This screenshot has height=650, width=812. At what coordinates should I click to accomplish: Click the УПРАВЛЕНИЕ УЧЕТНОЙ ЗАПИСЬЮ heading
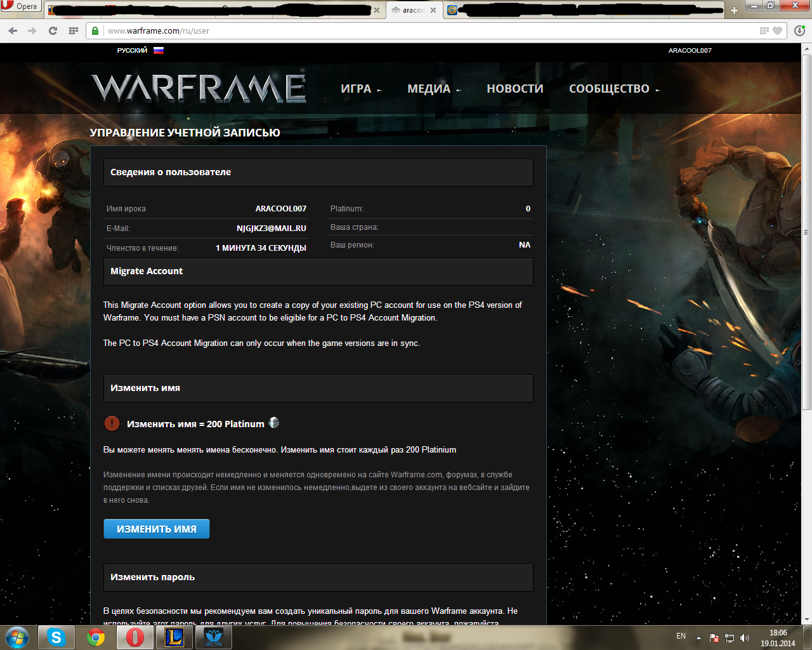click(185, 132)
